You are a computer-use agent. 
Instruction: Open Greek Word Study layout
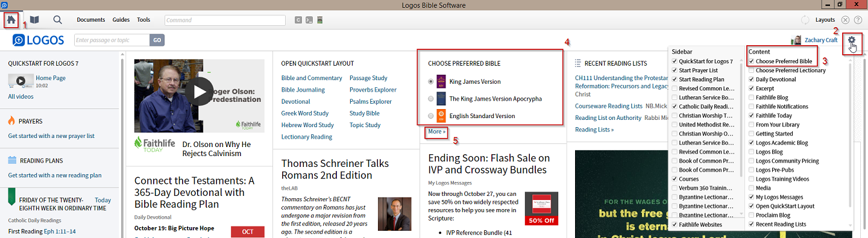305,113
